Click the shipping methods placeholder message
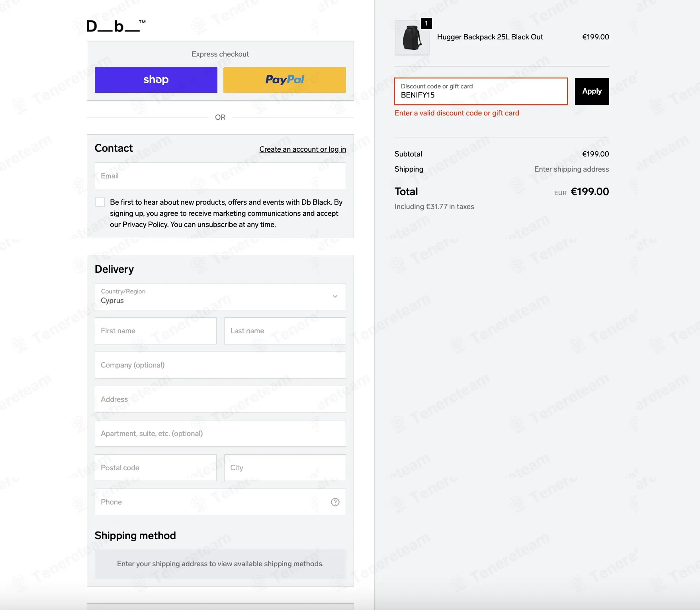 [220, 564]
